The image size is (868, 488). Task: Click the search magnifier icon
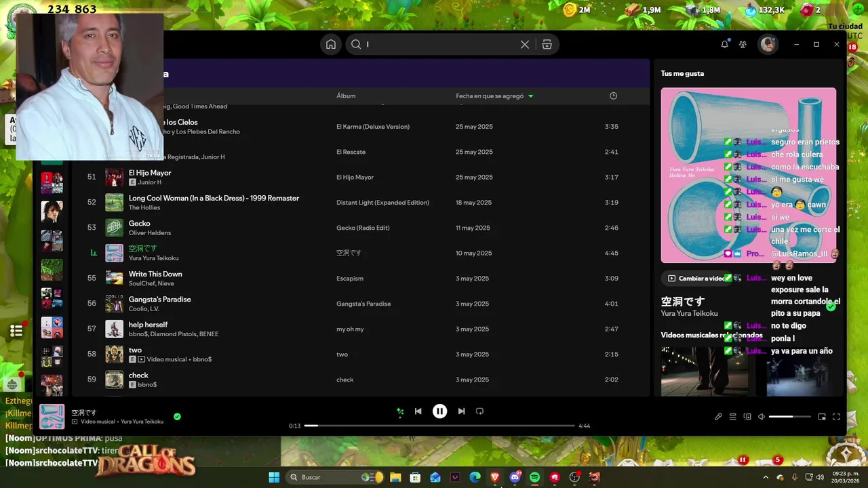pyautogui.click(x=356, y=45)
